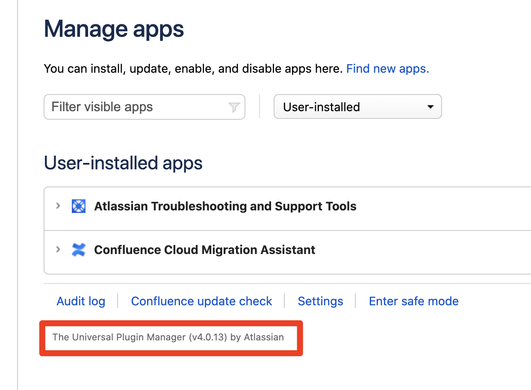531x390 pixels.
Task: Open the User-installed apps filter dropdown
Action: coord(358,107)
